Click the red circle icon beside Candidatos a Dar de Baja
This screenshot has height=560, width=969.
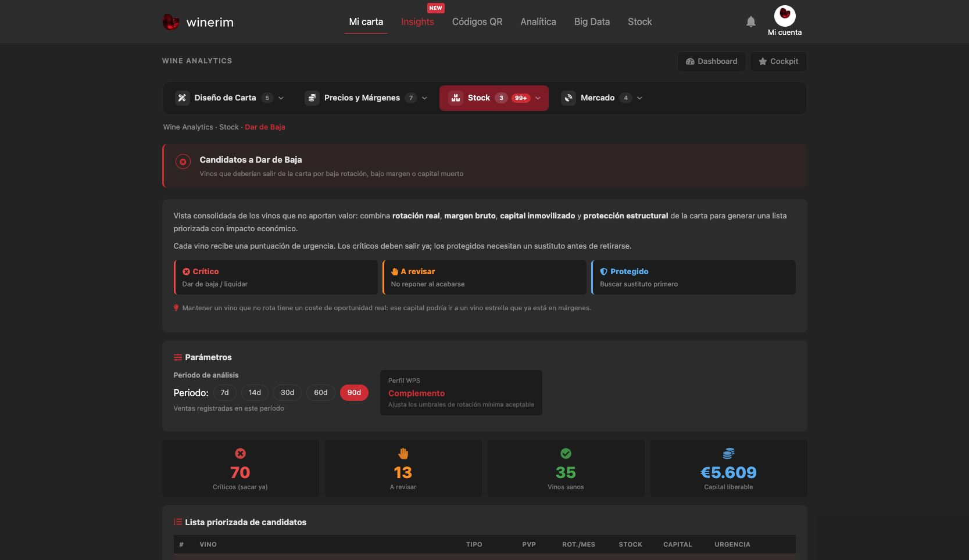coord(183,162)
